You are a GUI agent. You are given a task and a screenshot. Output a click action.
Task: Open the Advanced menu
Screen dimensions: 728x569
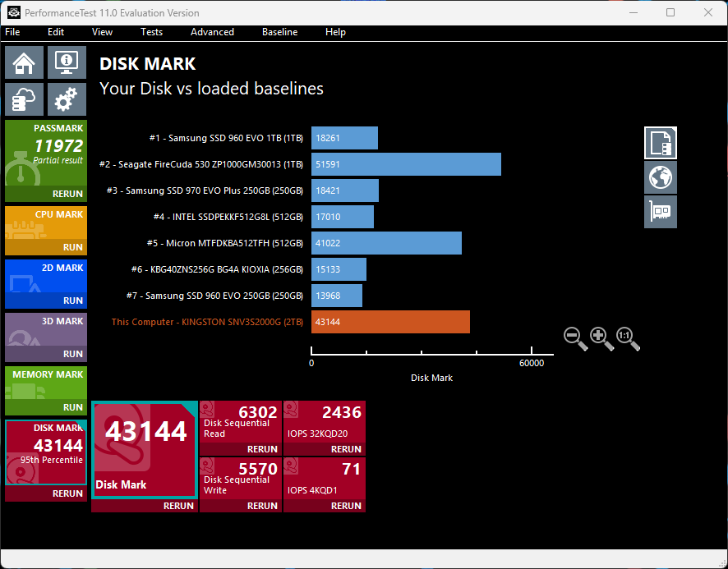[x=212, y=32]
